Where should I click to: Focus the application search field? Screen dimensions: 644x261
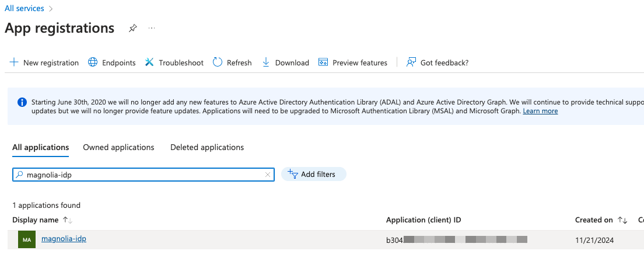pos(143,175)
